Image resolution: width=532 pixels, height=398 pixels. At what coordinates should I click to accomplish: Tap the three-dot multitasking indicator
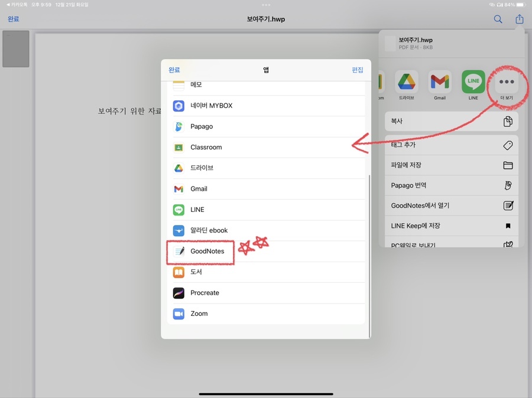coord(266,5)
